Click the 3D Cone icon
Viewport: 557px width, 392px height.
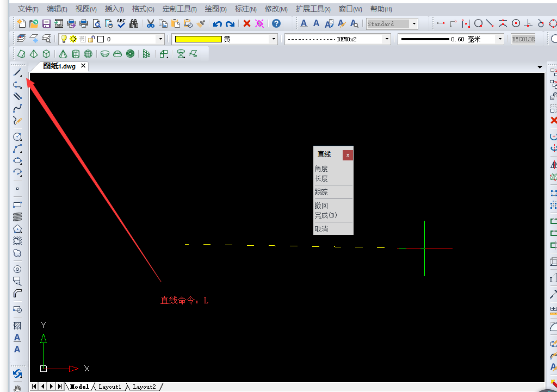pos(63,54)
